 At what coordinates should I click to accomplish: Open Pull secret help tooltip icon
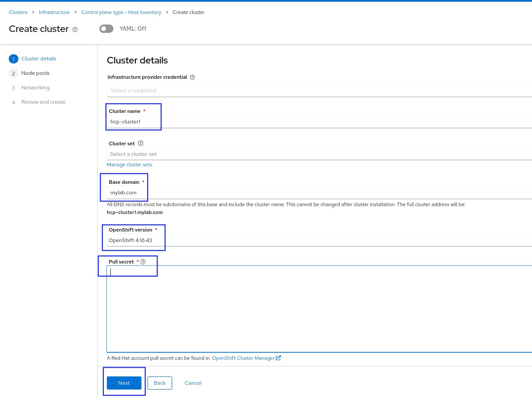tap(143, 262)
